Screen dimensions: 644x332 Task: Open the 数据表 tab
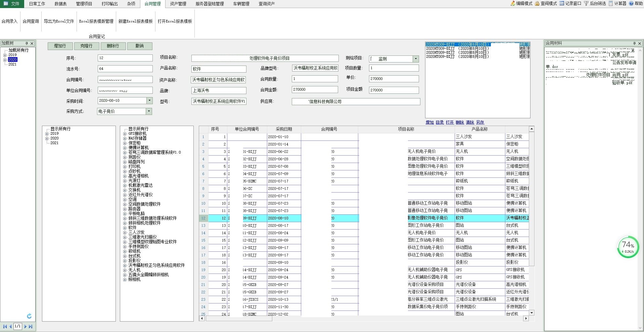[x=60, y=4]
